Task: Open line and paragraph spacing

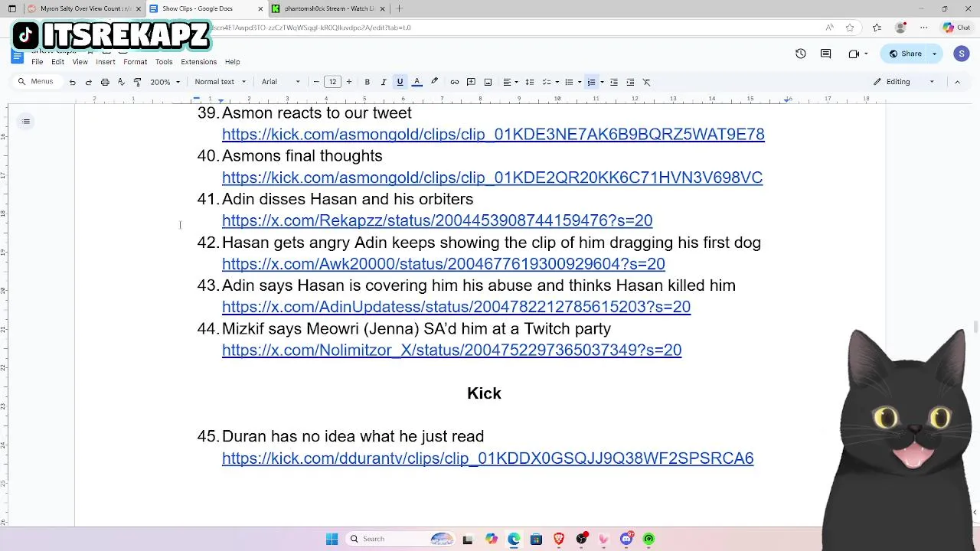Action: click(530, 82)
